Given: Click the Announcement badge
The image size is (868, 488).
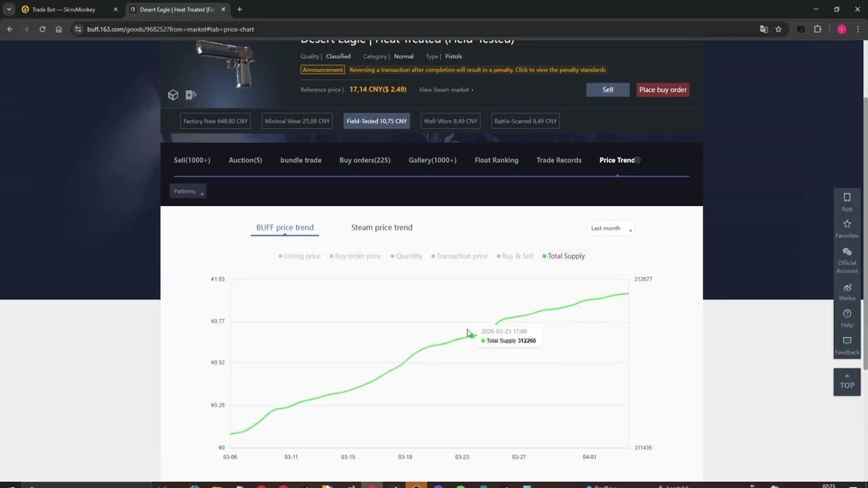Looking at the screenshot, I should (323, 70).
